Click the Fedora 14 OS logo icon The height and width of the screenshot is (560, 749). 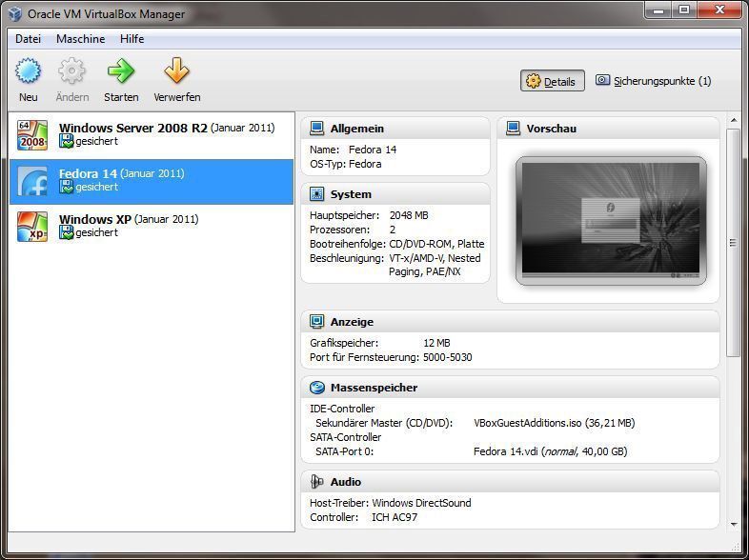tap(32, 181)
